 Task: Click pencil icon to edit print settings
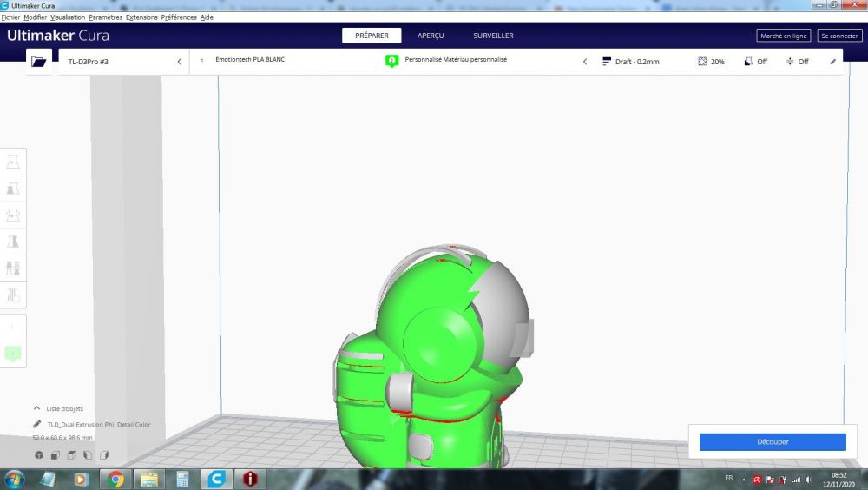coord(832,62)
